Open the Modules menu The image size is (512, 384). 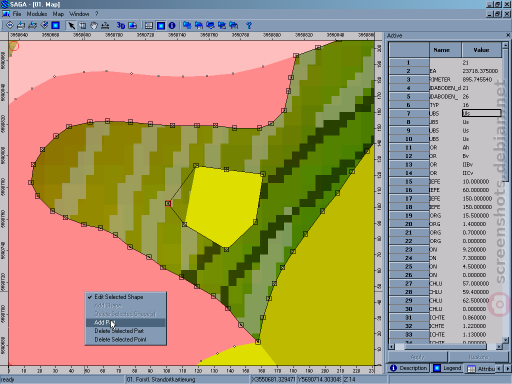[x=37, y=14]
